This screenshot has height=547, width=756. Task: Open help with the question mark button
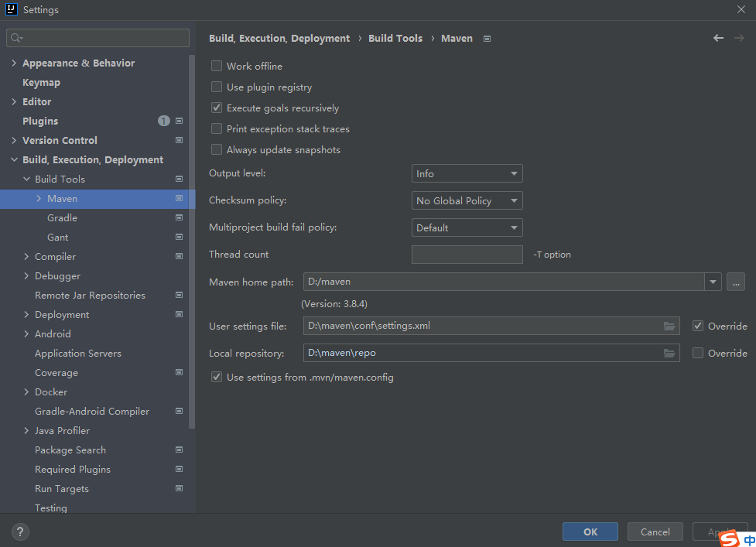click(20, 532)
